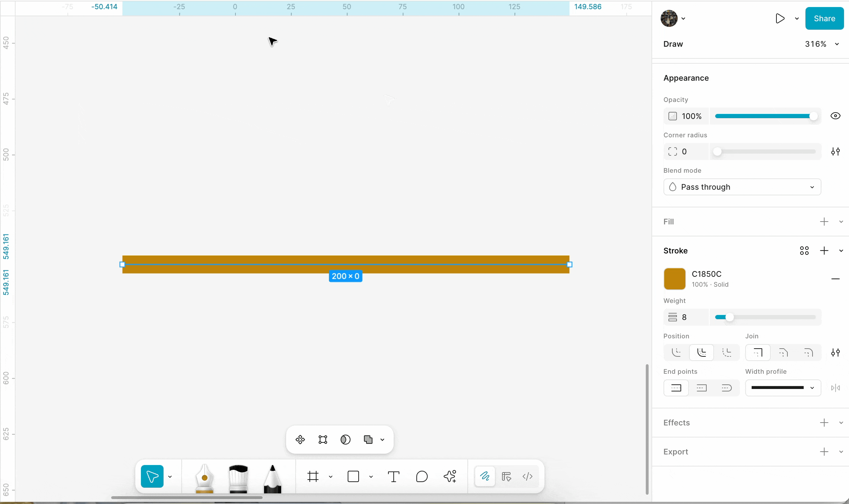Open Frame tool options dropdown
This screenshot has height=504, width=849.
tap(331, 477)
